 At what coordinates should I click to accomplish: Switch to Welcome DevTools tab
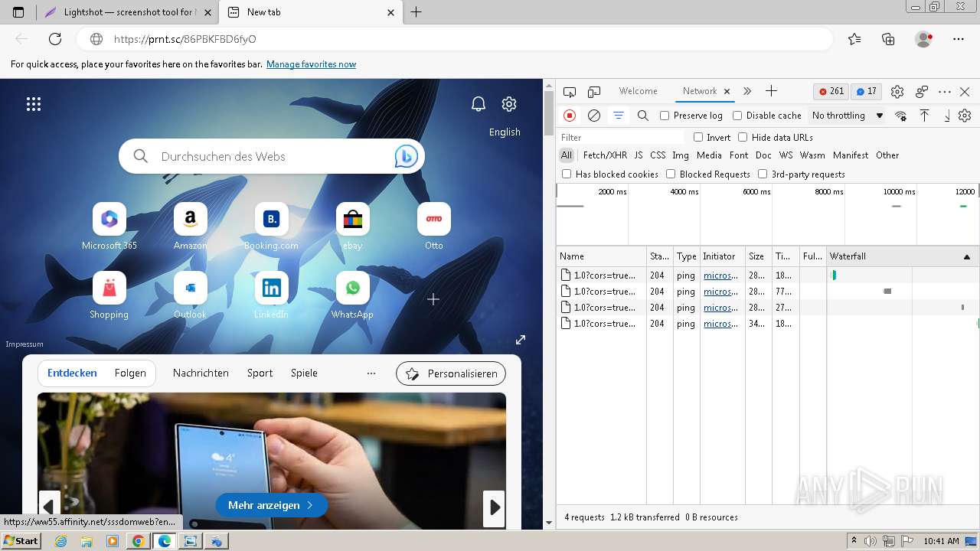tap(638, 91)
